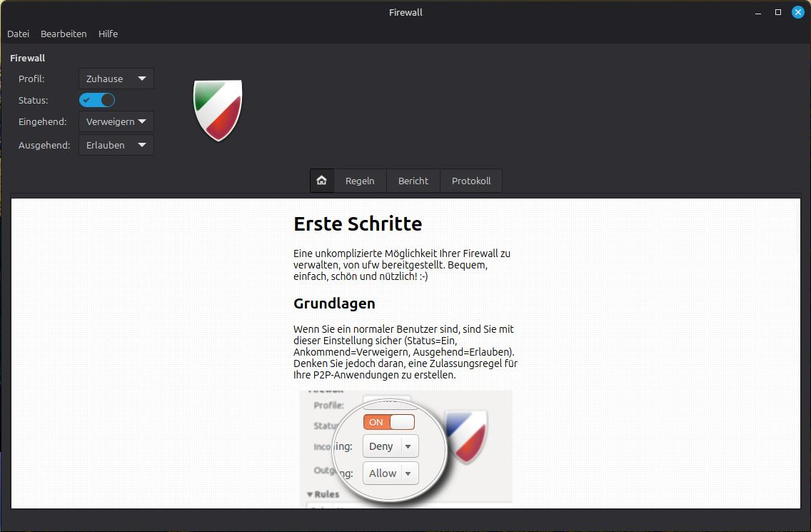Open the Hilfe menu
This screenshot has height=532, width=811.
click(108, 34)
